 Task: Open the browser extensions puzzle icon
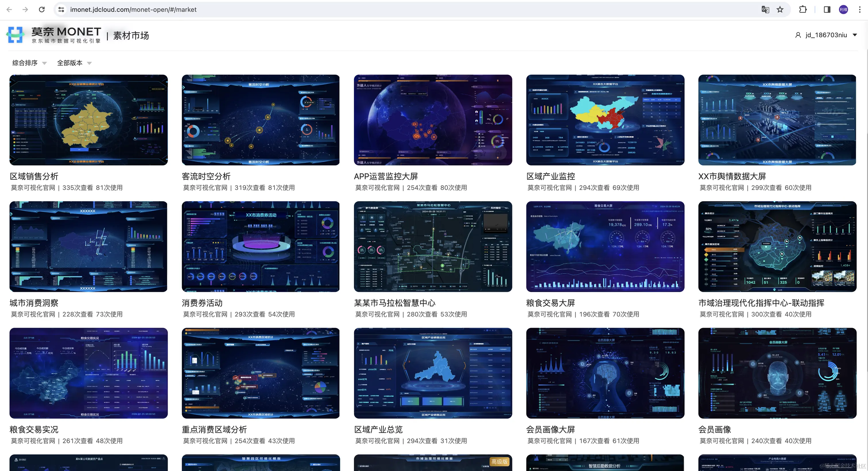click(x=803, y=9)
